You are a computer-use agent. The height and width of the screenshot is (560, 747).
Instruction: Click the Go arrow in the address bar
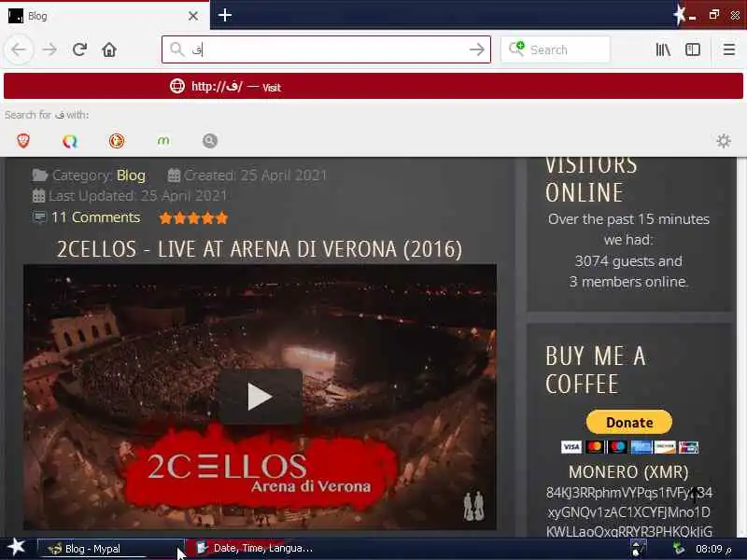[476, 49]
